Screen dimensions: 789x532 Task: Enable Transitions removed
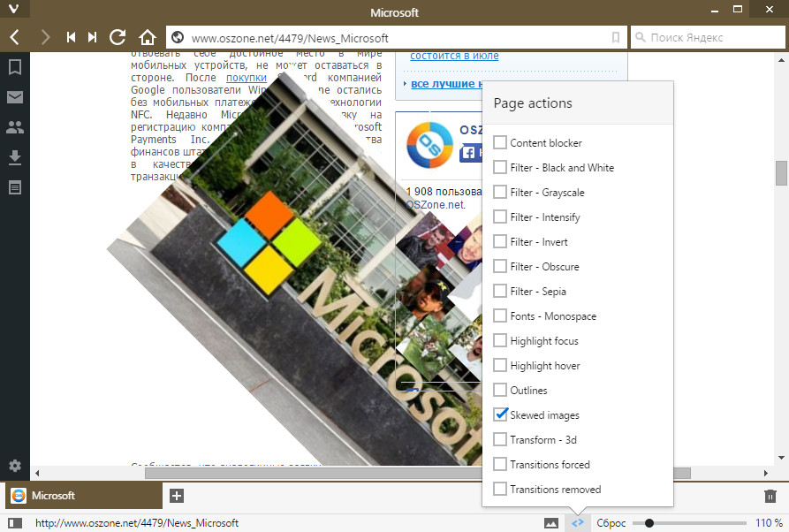point(500,489)
